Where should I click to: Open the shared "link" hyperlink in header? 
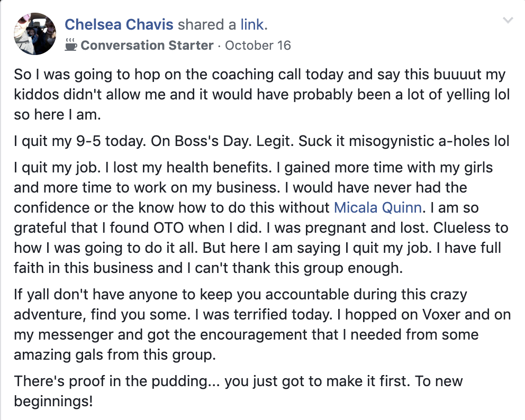point(252,24)
